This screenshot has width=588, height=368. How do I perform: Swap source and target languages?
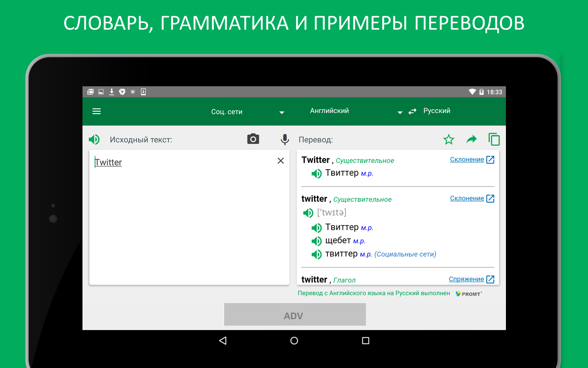pos(412,111)
